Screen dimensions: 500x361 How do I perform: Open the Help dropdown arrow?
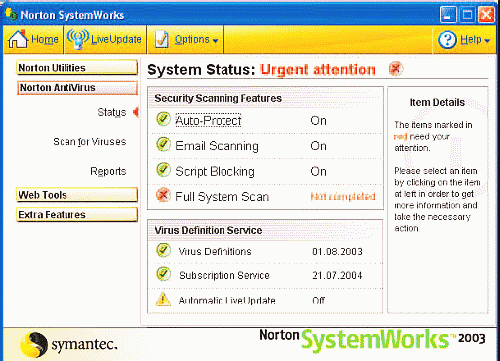pos(487,41)
